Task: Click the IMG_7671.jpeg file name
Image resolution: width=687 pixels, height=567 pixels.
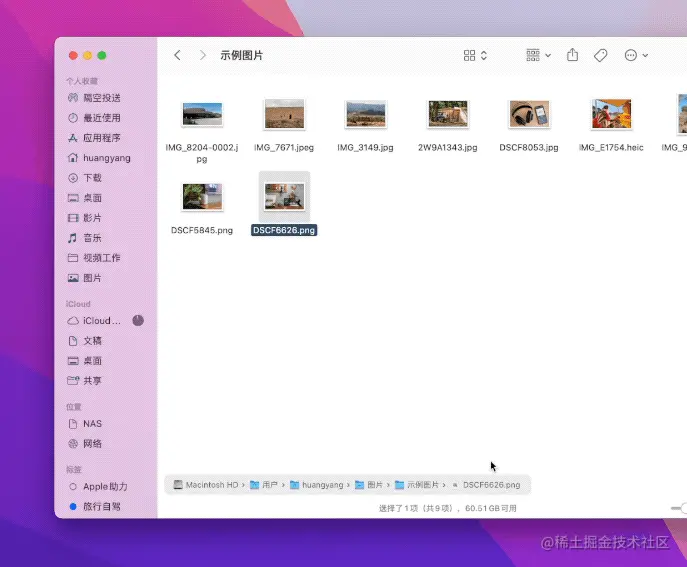Action: click(x=284, y=148)
